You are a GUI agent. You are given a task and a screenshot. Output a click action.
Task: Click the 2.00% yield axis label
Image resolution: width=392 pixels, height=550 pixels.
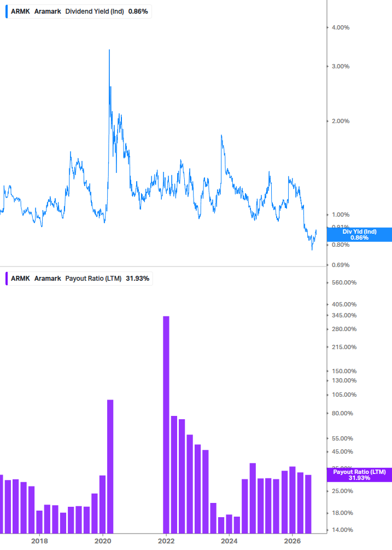(341, 121)
